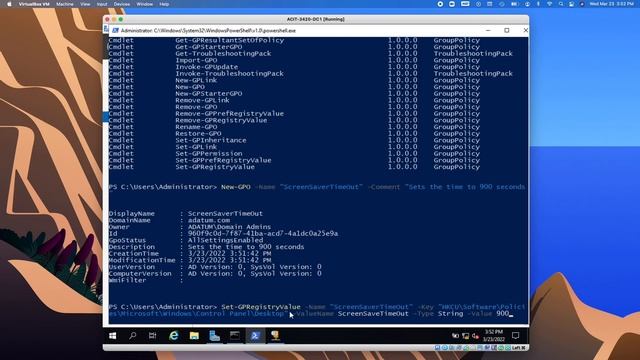Click PowerShell window title bar icon
640x360 pixels.
click(x=116, y=30)
